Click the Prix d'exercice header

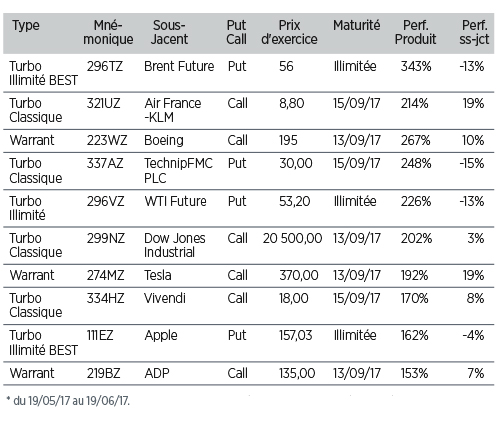point(289,32)
